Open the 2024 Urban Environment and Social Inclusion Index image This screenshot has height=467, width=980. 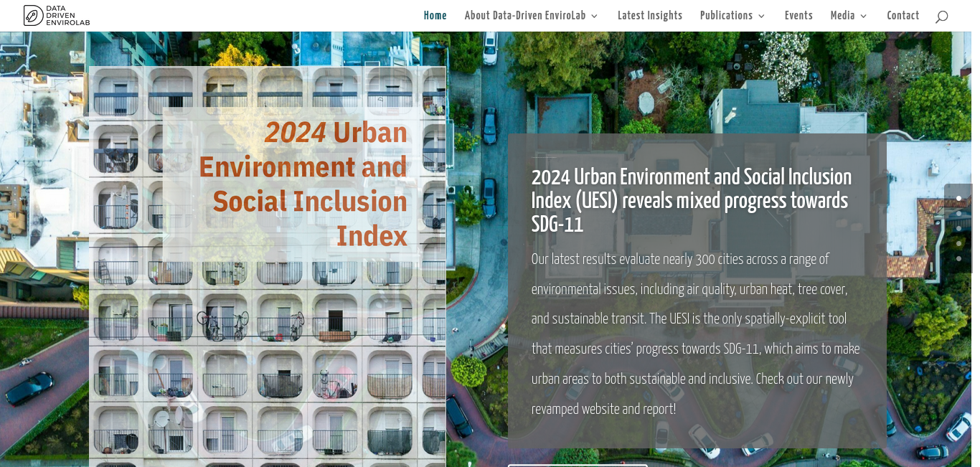pos(267,266)
